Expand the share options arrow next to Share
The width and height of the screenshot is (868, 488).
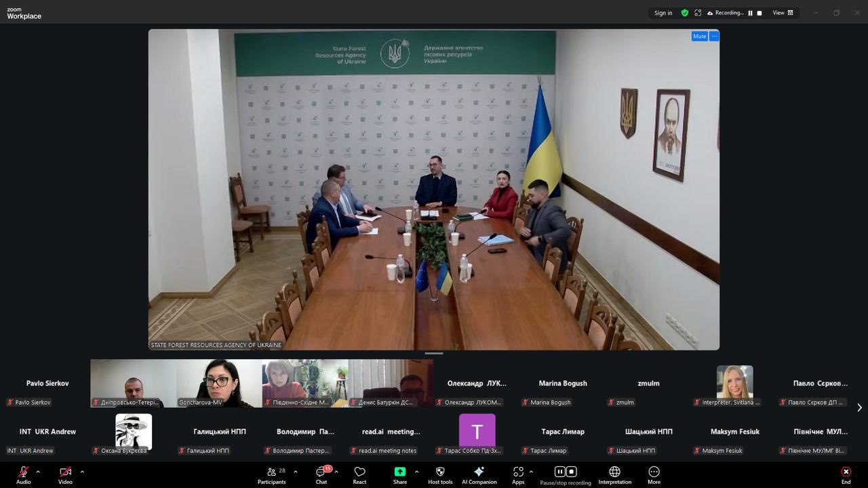coord(416,472)
